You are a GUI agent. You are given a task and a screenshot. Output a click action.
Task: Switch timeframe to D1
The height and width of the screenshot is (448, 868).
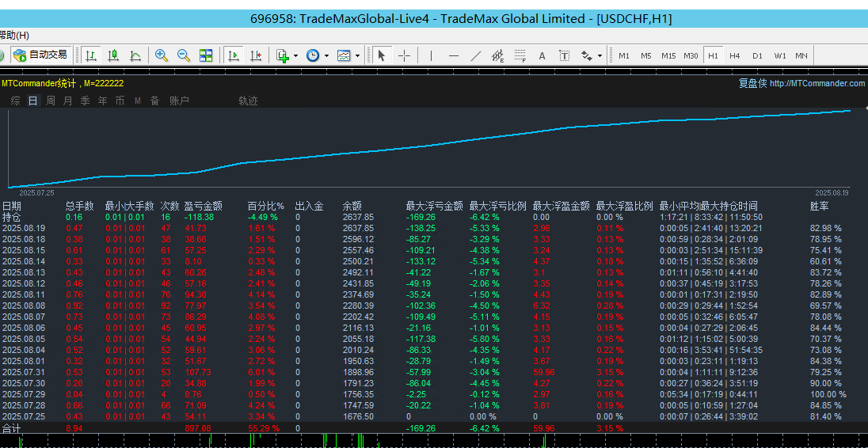coord(757,55)
